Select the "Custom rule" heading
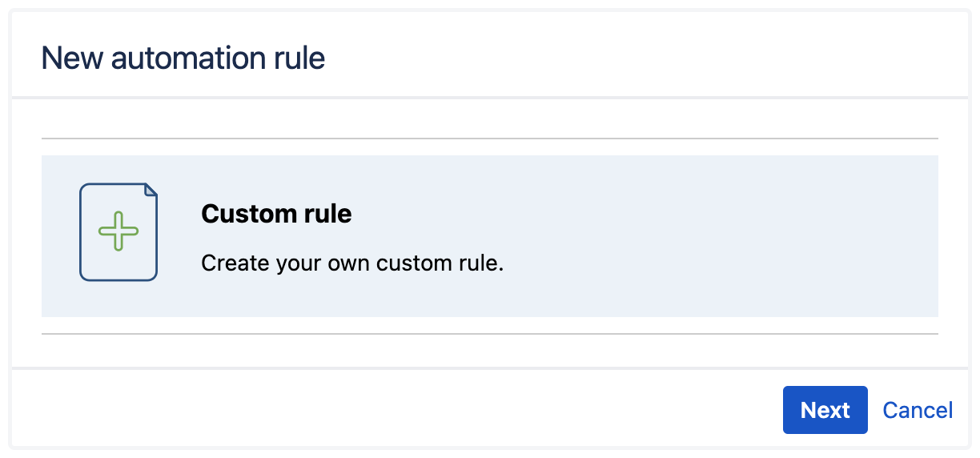 [x=276, y=214]
